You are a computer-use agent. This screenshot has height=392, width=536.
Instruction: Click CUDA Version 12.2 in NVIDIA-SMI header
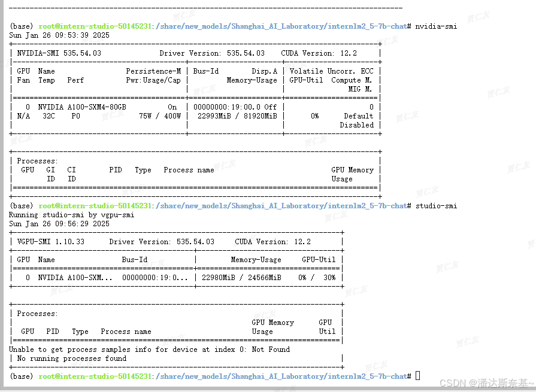pyautogui.click(x=319, y=53)
